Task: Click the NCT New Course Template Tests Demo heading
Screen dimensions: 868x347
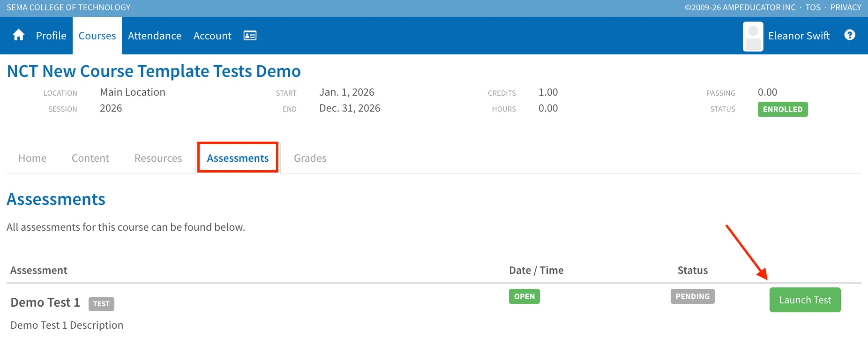Action: (154, 71)
